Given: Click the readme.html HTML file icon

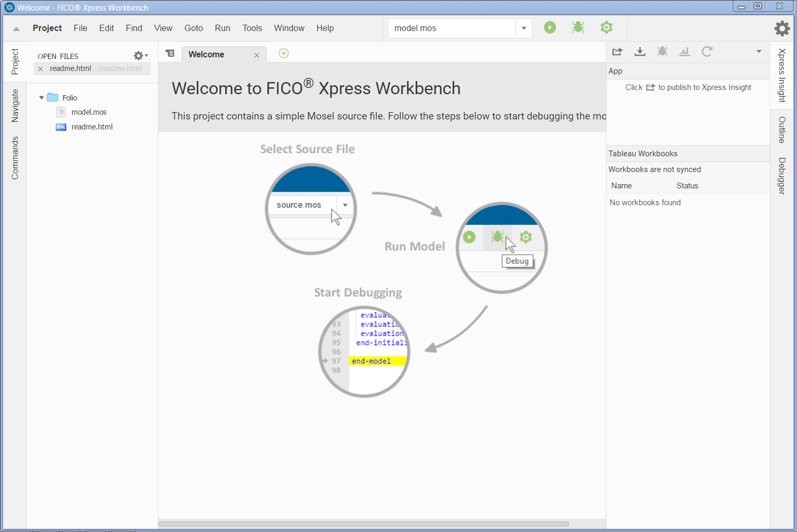Looking at the screenshot, I should pyautogui.click(x=61, y=127).
